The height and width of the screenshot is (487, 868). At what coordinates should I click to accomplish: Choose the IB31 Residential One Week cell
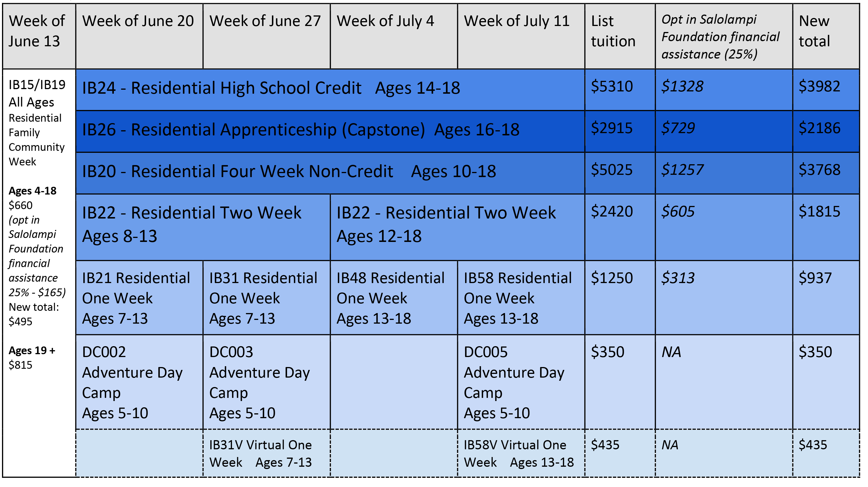click(263, 298)
